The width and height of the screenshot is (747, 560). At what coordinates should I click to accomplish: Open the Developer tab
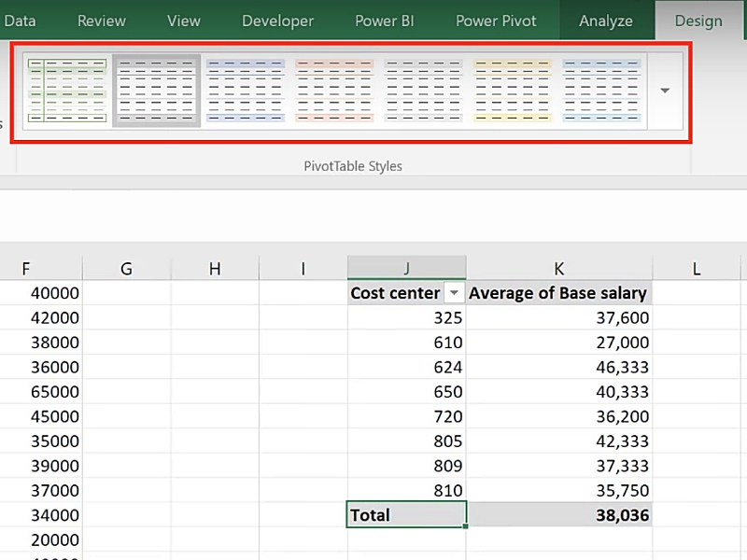pos(277,21)
